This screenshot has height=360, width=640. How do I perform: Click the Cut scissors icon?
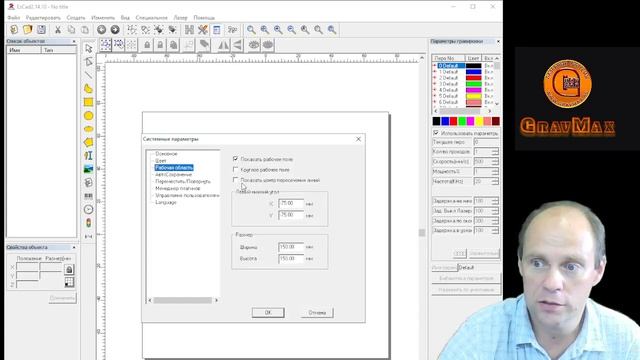coord(58,29)
